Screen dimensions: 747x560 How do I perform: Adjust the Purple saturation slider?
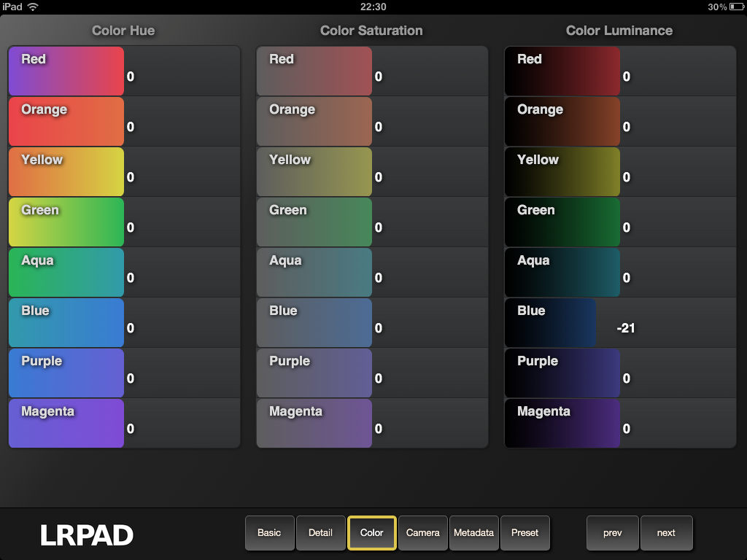(x=372, y=373)
